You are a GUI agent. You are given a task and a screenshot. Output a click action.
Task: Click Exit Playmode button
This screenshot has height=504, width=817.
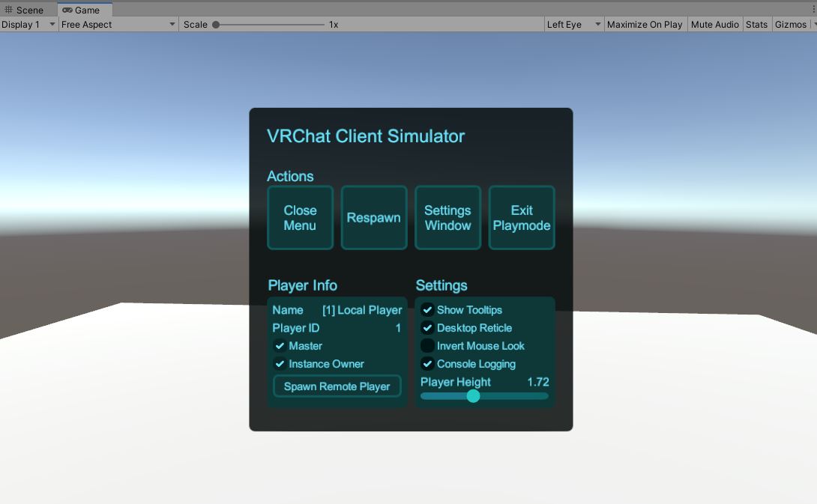pos(522,218)
